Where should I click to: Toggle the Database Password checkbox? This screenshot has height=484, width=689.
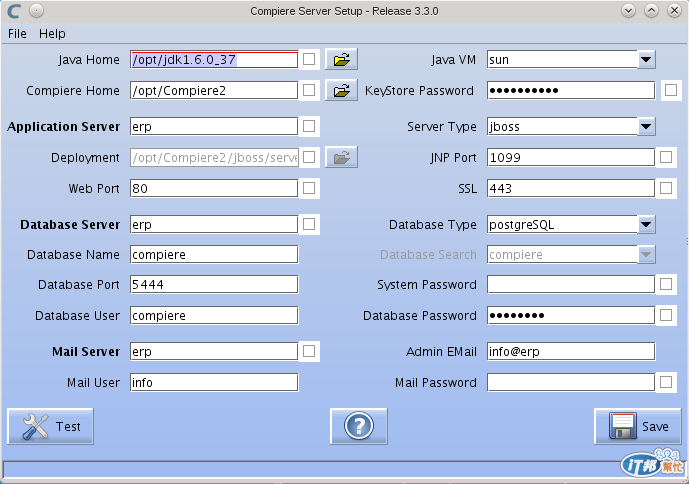click(666, 315)
